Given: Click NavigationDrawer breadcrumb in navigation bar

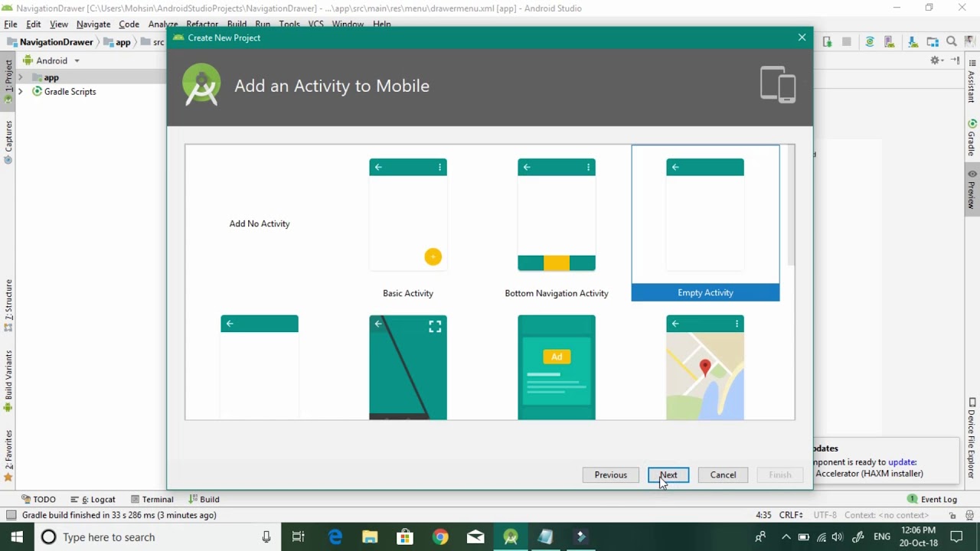Looking at the screenshot, I should [x=51, y=42].
